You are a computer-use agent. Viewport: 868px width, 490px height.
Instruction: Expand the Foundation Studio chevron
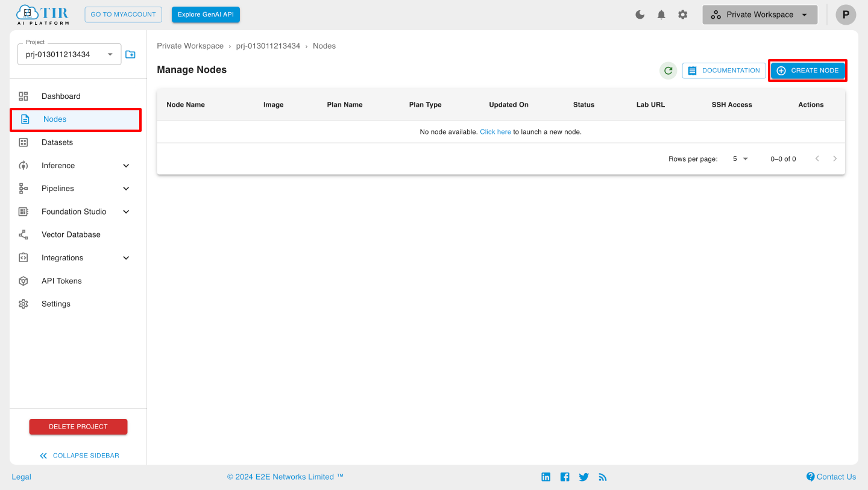(x=126, y=212)
